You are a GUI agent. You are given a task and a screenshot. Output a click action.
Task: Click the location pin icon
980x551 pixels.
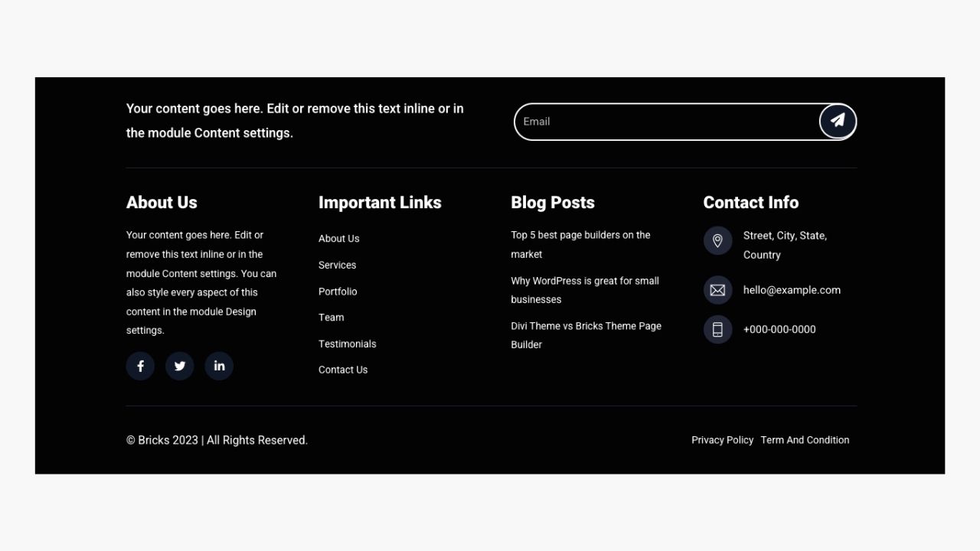[x=717, y=241]
